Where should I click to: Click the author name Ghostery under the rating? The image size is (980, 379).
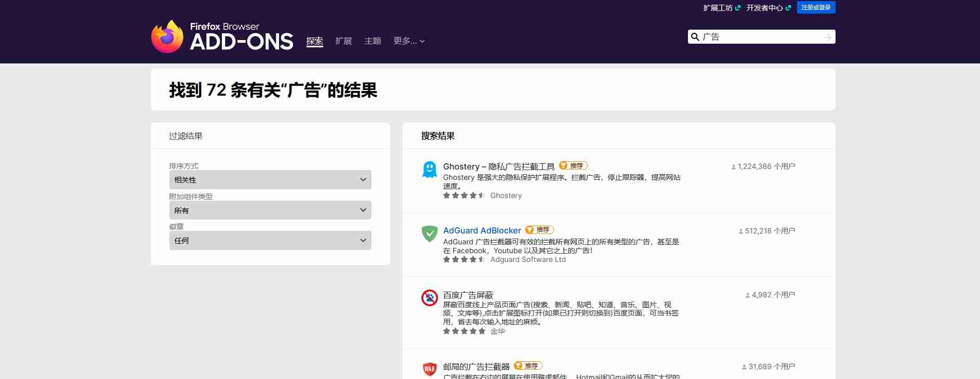coord(506,195)
